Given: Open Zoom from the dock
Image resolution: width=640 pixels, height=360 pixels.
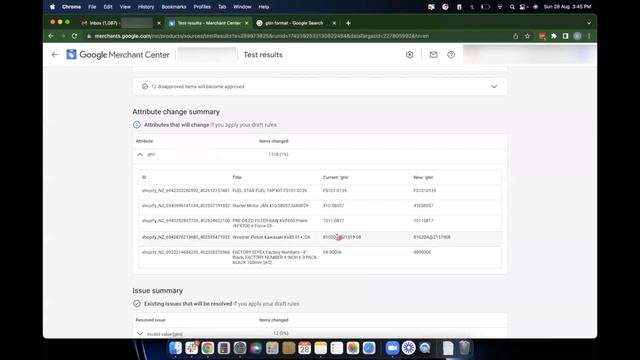Looking at the screenshot, I should [x=392, y=348].
